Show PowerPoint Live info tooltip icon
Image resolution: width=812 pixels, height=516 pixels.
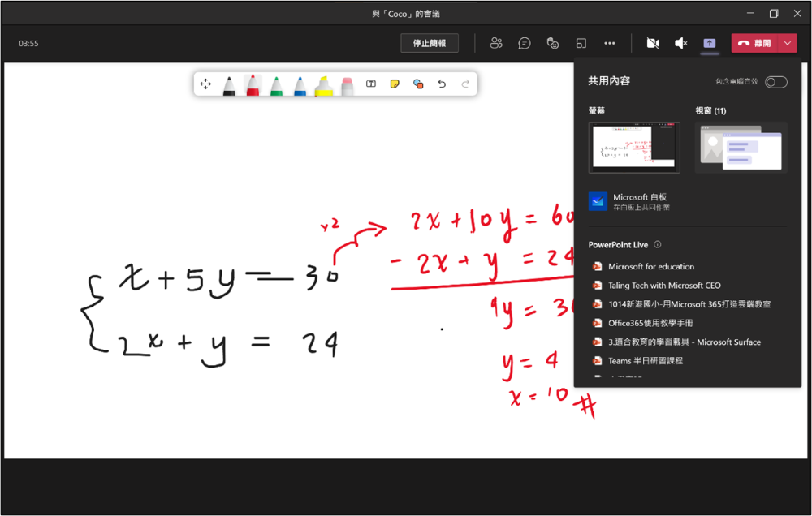click(658, 244)
